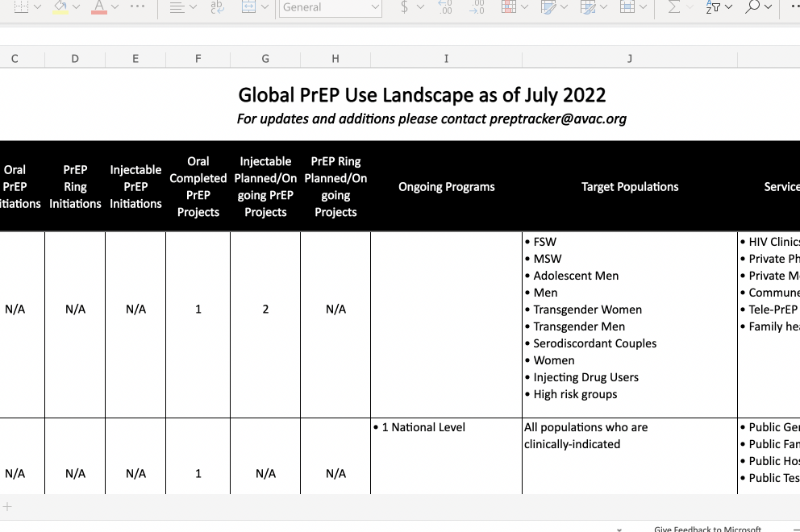Apply the red Font Color button
800x532 pixels.
click(x=99, y=6)
